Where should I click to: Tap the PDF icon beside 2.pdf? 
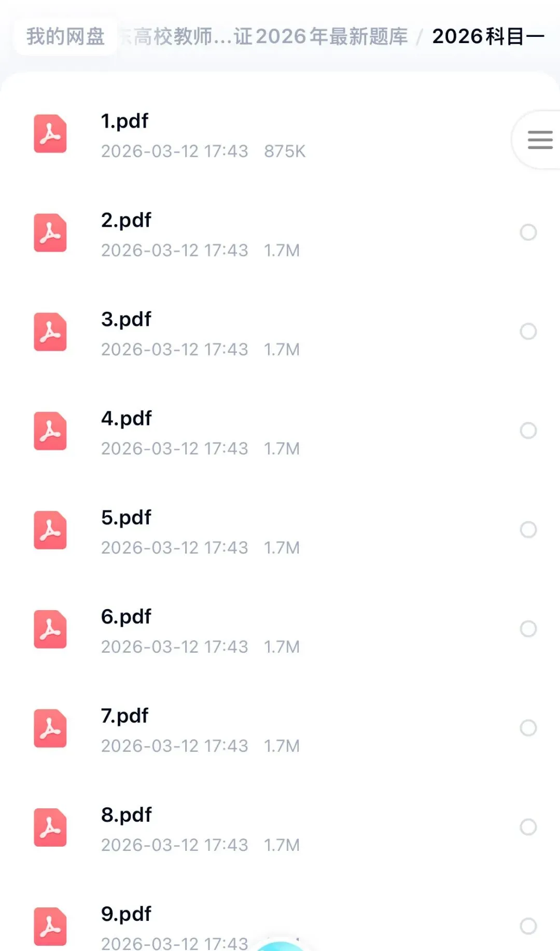[x=50, y=233]
